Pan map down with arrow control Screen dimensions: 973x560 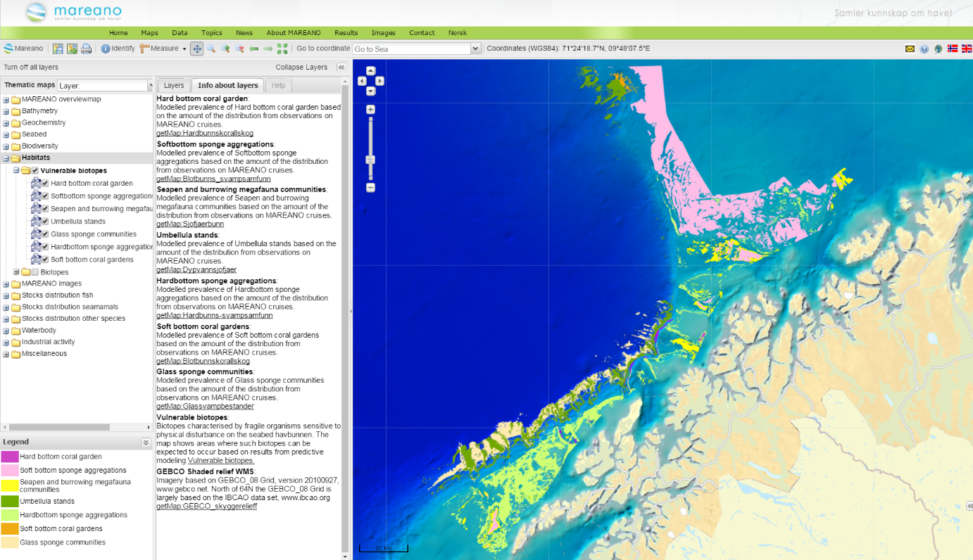371,91
